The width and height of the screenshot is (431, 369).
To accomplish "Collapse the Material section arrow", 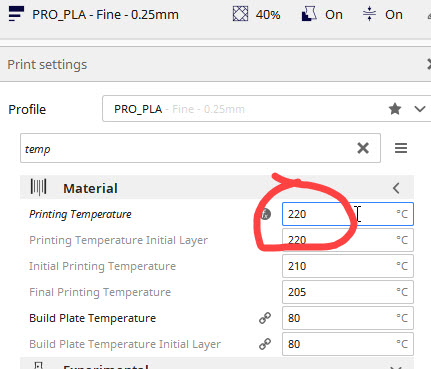I will click(x=396, y=188).
